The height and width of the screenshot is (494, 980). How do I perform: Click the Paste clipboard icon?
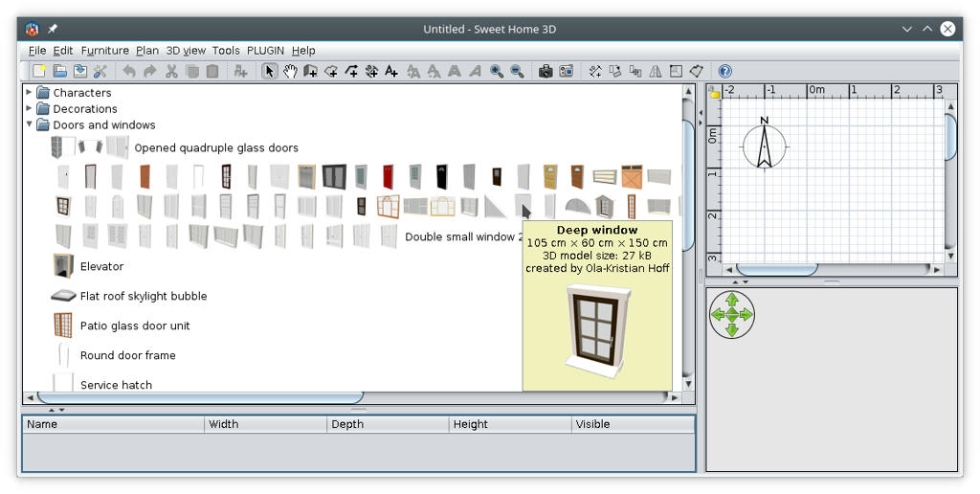pos(212,71)
